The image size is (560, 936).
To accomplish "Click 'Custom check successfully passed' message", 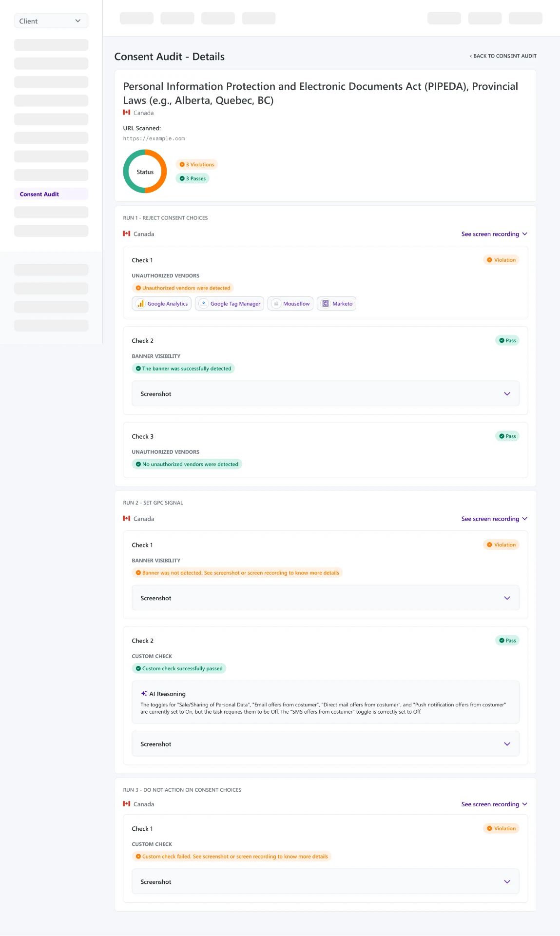I will [x=179, y=669].
